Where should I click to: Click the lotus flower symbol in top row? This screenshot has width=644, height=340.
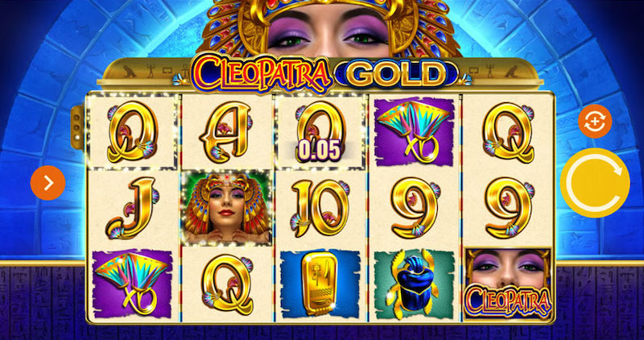(x=414, y=131)
